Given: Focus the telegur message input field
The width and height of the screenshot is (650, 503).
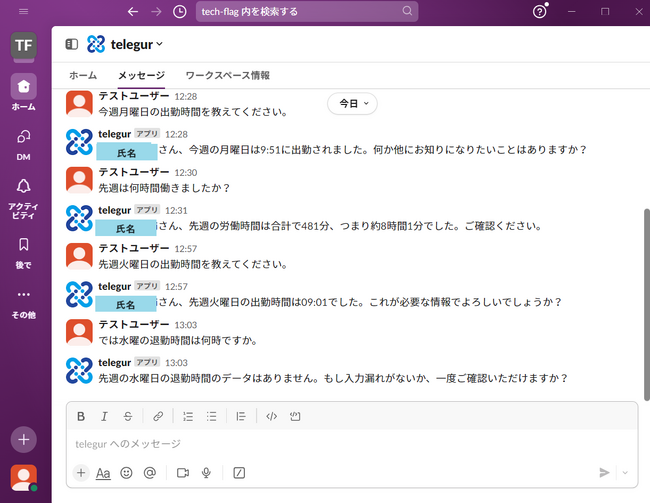Looking at the screenshot, I should pyautogui.click(x=352, y=444).
